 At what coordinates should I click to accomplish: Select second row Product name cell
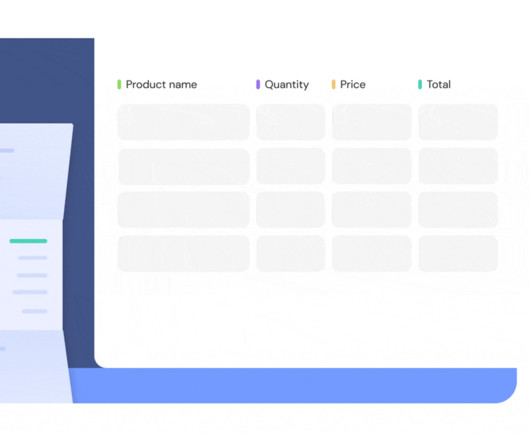coord(184,166)
